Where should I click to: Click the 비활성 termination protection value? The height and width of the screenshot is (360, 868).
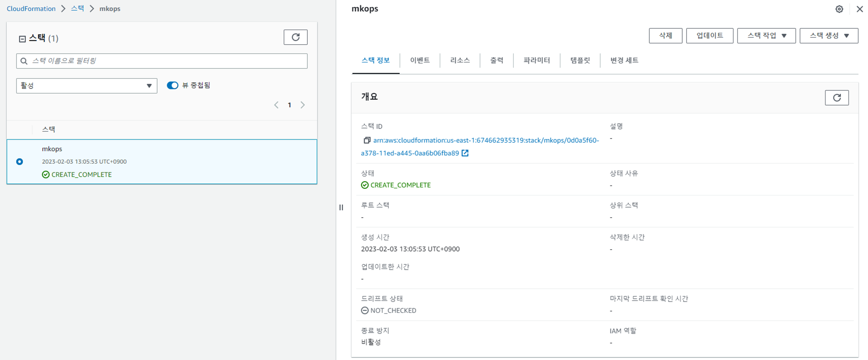(x=371, y=342)
